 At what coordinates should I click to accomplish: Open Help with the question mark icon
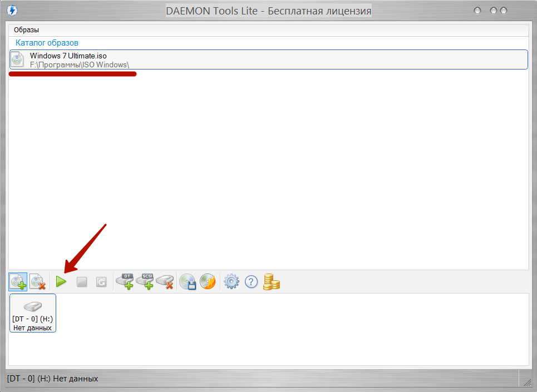252,282
